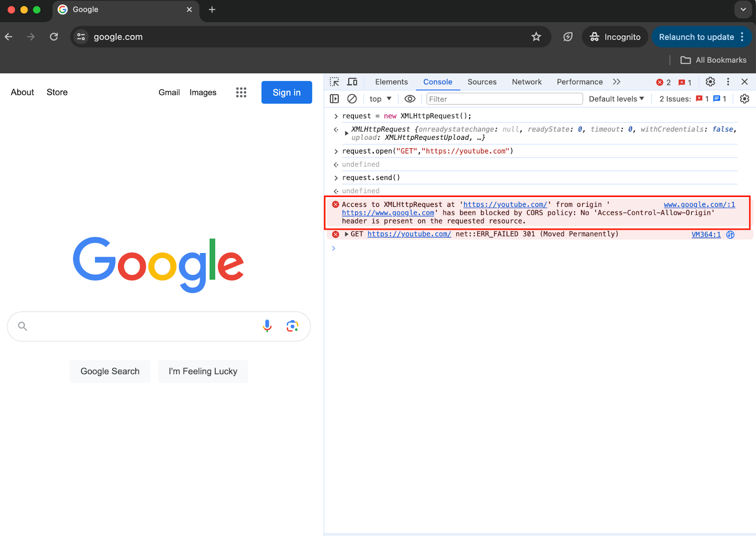Expand the XMLHttpRequest object output
756x536 pixels.
click(x=346, y=133)
